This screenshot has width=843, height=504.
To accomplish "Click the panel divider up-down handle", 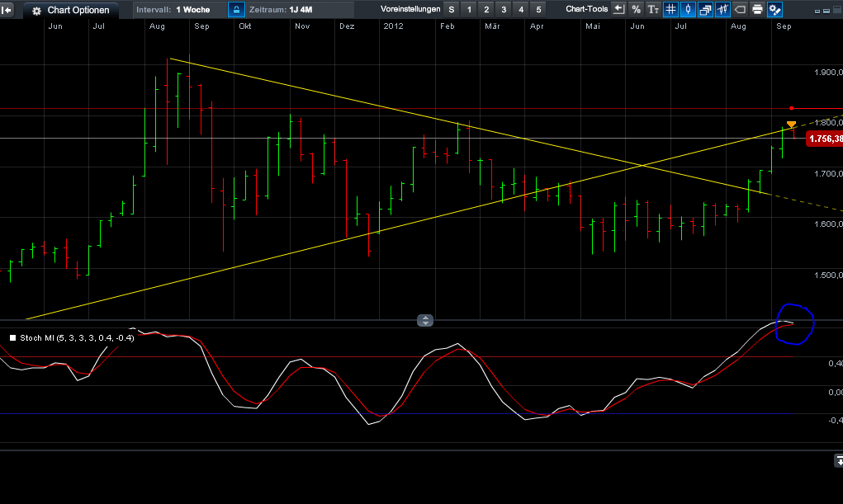I will tap(425, 321).
